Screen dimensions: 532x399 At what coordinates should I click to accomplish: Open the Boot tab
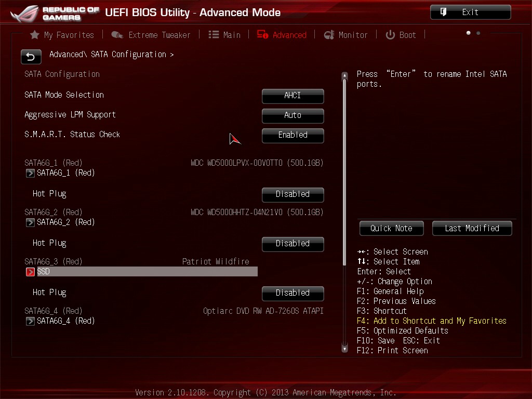coord(401,35)
